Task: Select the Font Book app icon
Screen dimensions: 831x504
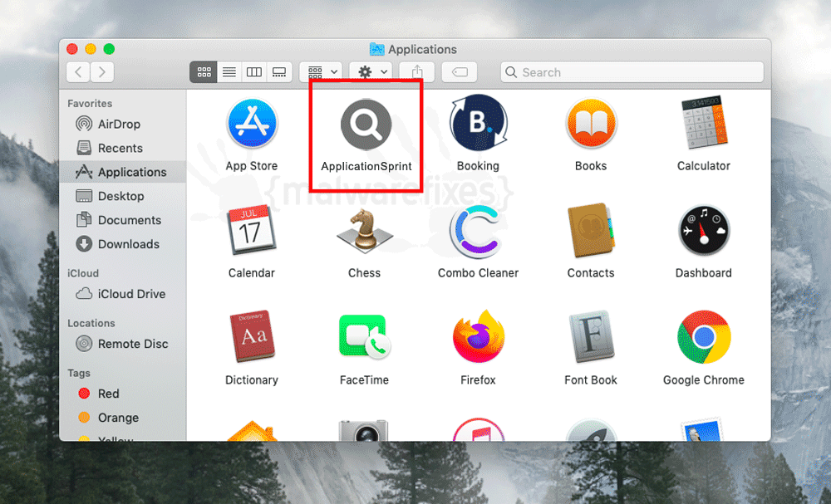Action: (x=591, y=337)
